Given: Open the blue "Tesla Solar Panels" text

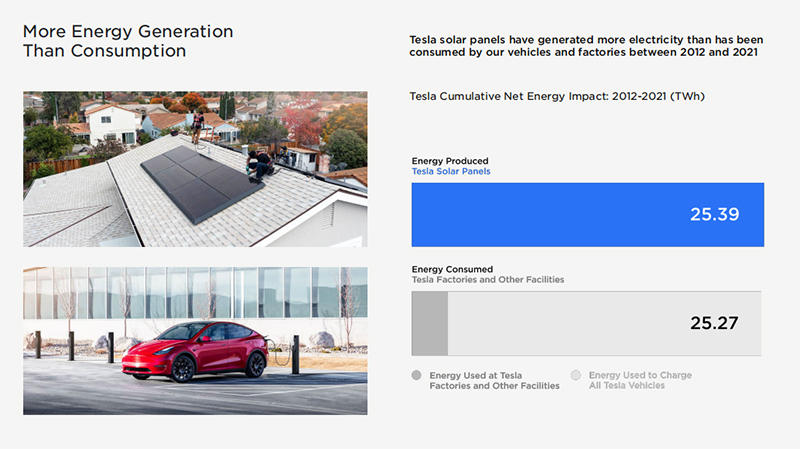Looking at the screenshot, I should [451, 172].
